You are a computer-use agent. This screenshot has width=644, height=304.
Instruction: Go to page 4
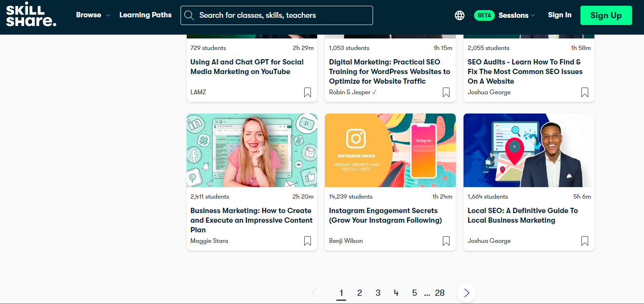396,293
